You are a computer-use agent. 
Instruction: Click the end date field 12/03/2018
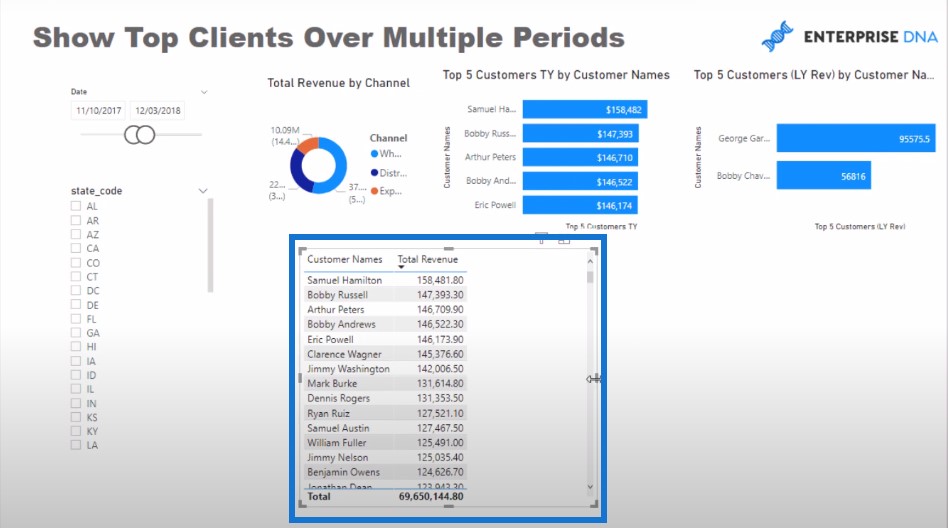tap(158, 111)
